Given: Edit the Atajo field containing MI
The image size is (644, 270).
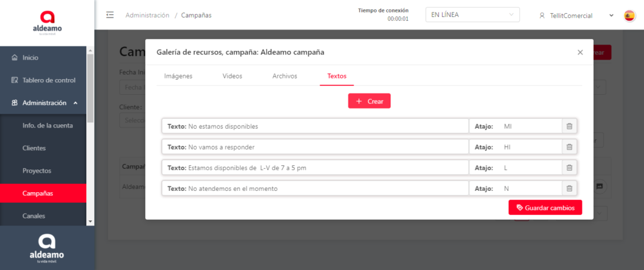Looking at the screenshot, I should [530, 126].
